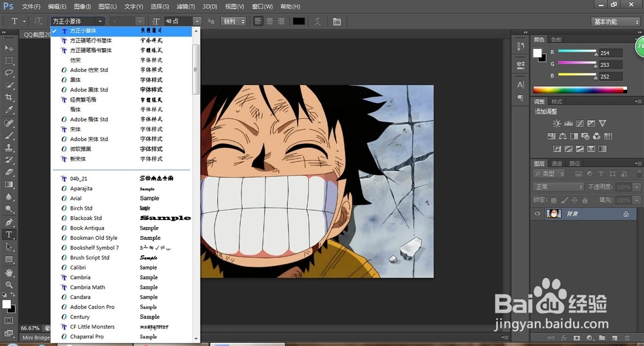Toggle lock image pixels brush icon
This screenshot has height=346, width=644.
point(564,201)
